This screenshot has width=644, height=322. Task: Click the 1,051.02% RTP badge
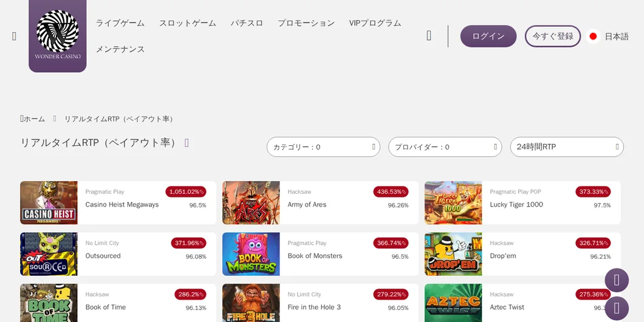pyautogui.click(x=186, y=192)
